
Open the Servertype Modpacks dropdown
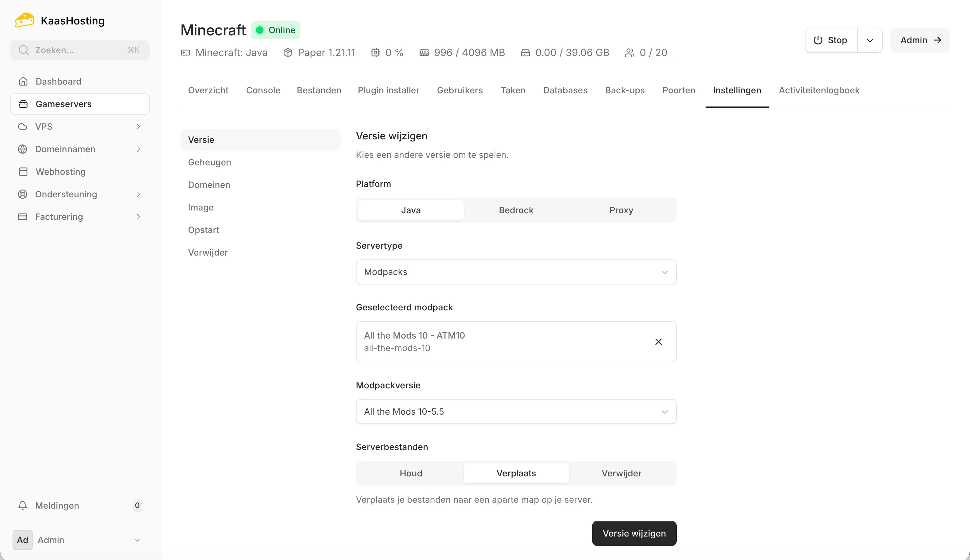click(516, 272)
